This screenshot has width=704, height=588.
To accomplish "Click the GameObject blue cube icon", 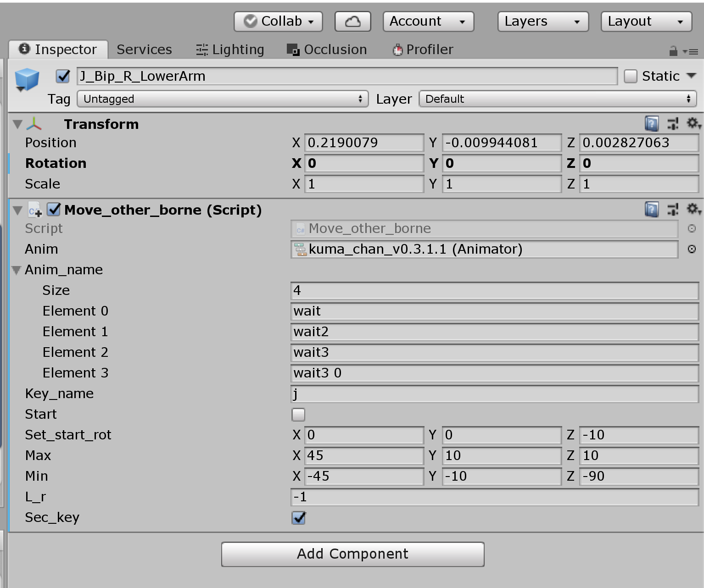I will click(27, 79).
